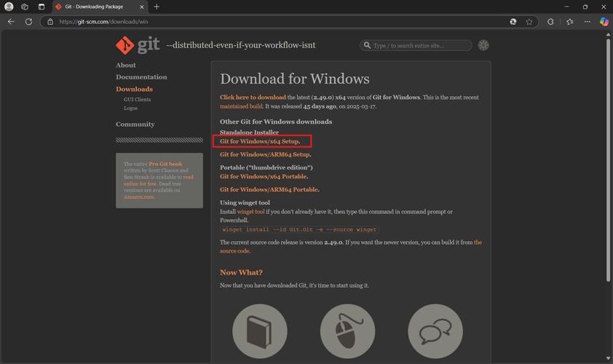Refresh the page with the reload icon

28,22
